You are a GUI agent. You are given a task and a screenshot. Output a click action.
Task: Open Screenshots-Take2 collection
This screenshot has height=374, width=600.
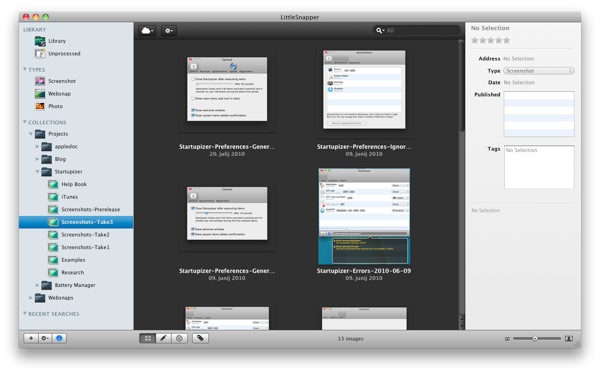click(85, 235)
